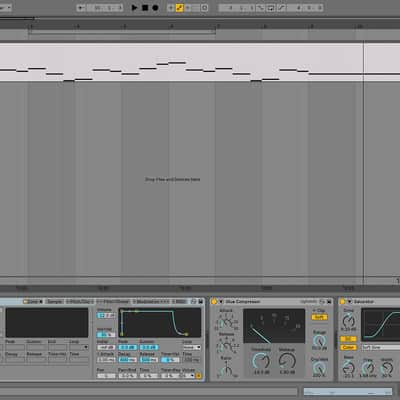Click the envelope Decay time field
Image resolution: width=400 pixels, height=400 pixels.
pyautogui.click(x=127, y=360)
